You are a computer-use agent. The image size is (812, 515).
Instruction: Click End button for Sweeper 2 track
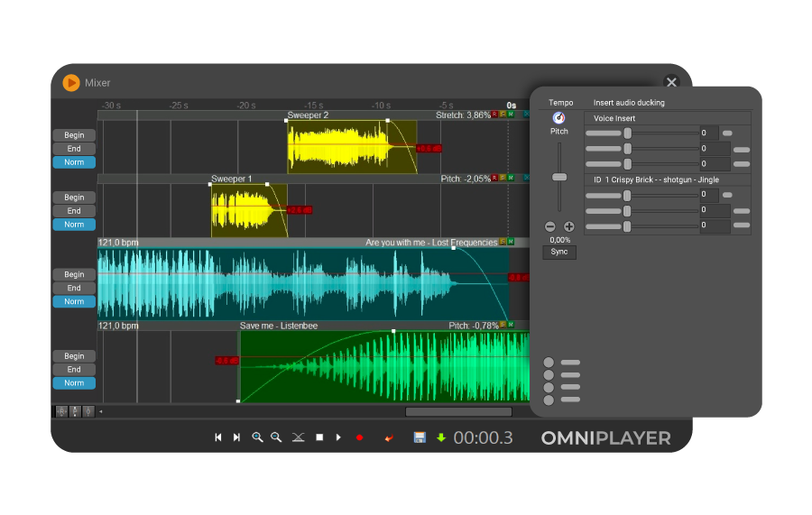pyautogui.click(x=74, y=149)
